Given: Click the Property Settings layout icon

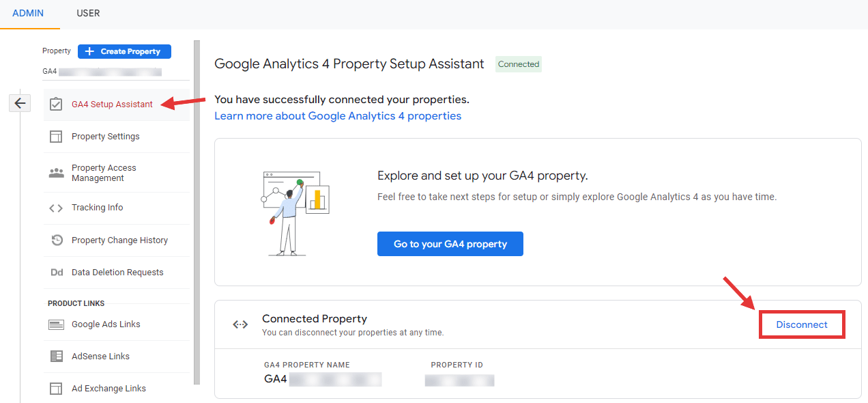Looking at the screenshot, I should click(x=56, y=137).
